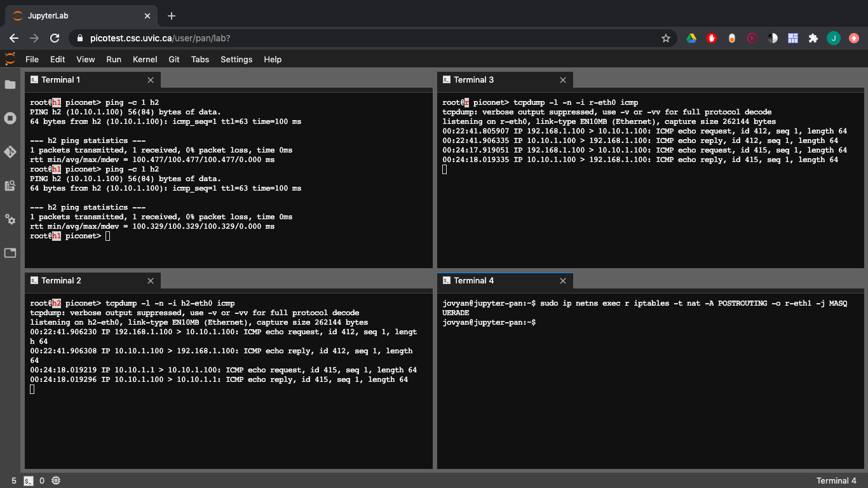Close the Terminal 4 tab
The image size is (868, 488).
tap(563, 281)
